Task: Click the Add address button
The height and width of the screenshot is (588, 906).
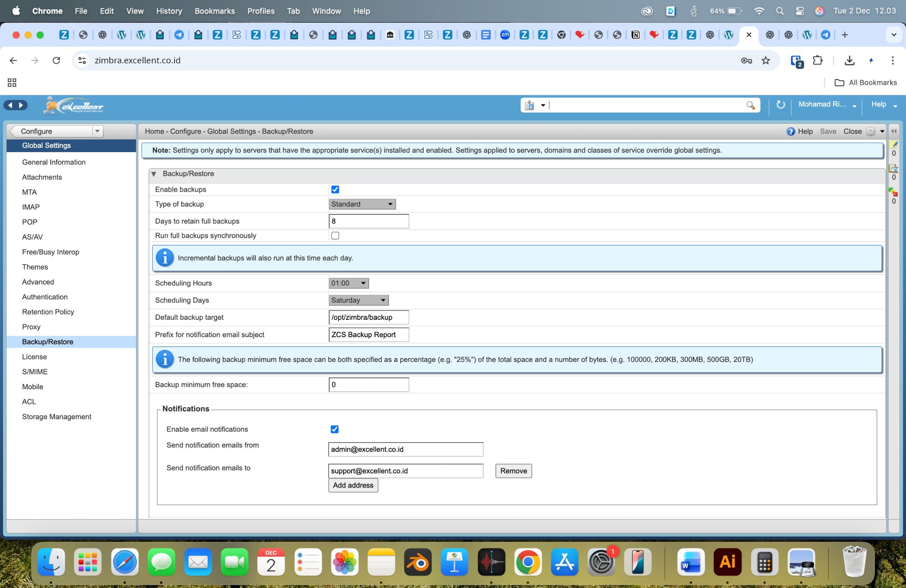Action: (x=352, y=485)
